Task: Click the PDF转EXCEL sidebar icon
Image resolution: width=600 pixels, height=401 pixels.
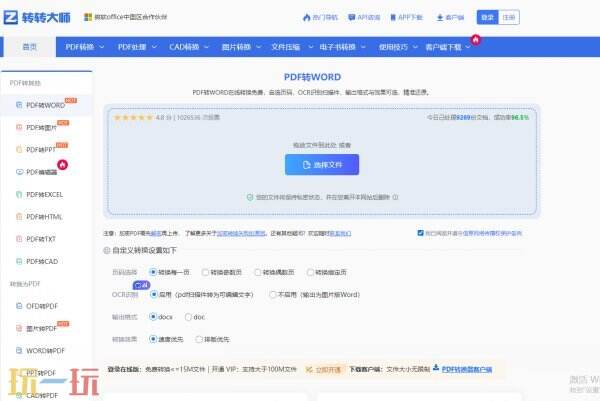Action: point(19,194)
